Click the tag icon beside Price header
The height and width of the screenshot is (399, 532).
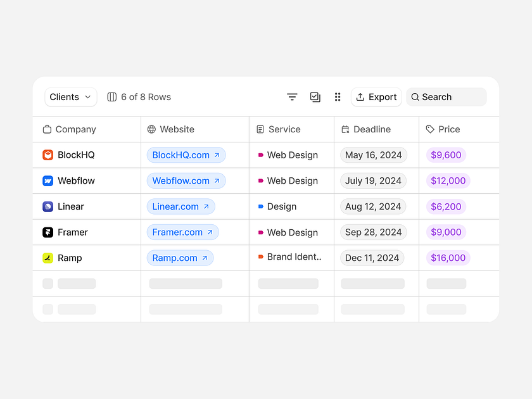tap(433, 129)
